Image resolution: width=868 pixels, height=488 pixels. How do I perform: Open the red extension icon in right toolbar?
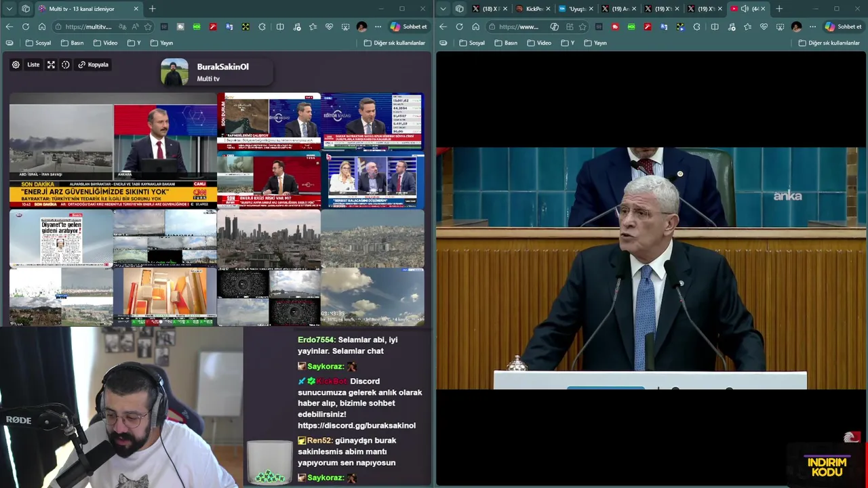point(615,26)
